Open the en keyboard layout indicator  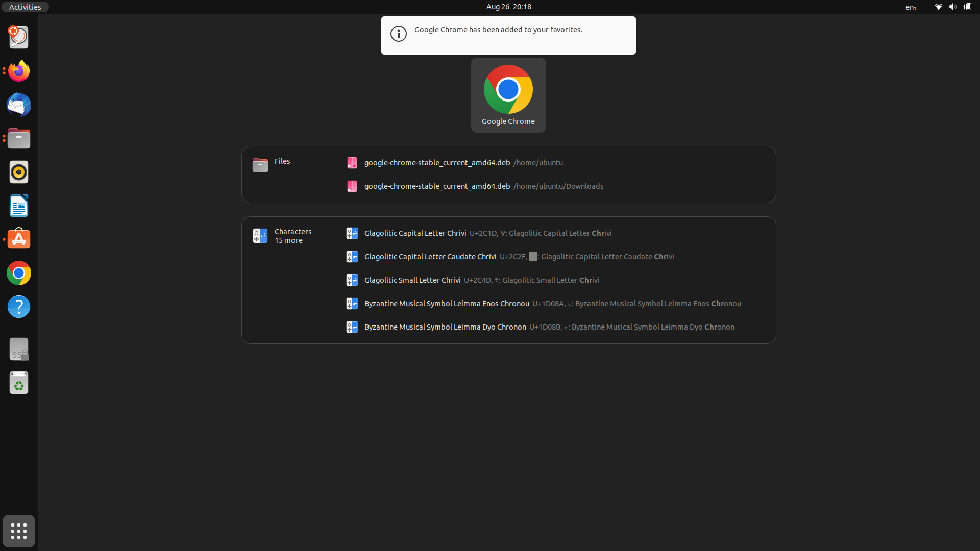(x=911, y=7)
